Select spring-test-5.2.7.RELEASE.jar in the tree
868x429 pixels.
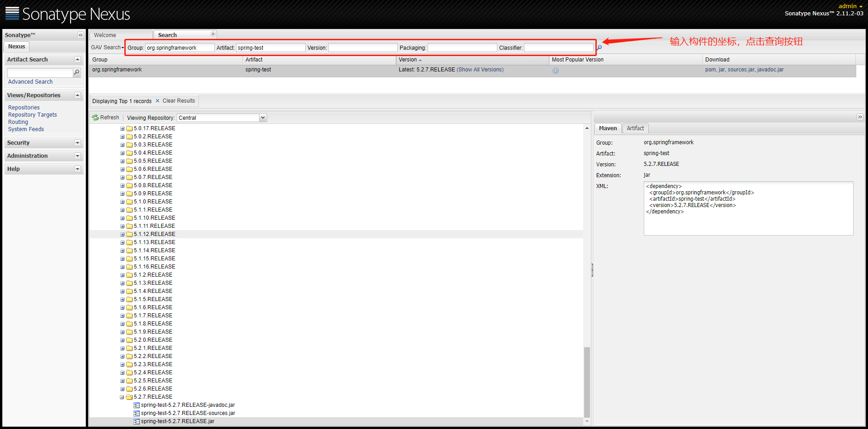coord(178,421)
